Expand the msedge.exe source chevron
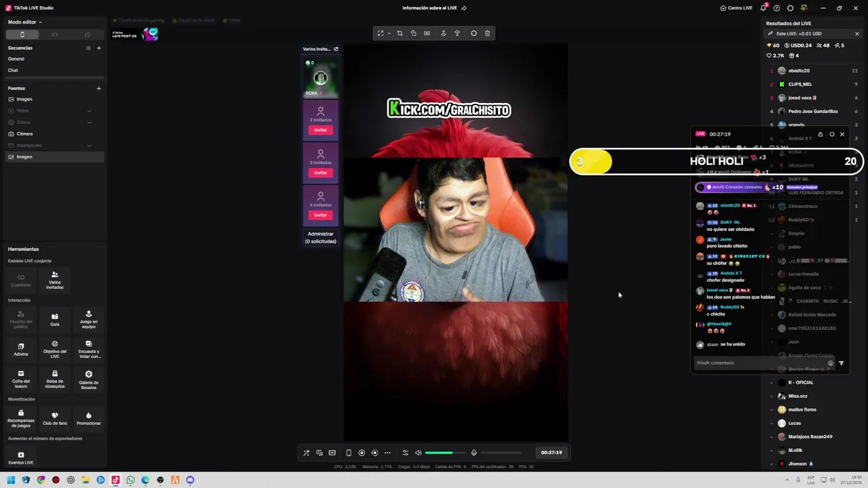The height and width of the screenshot is (488, 868). tap(89, 145)
